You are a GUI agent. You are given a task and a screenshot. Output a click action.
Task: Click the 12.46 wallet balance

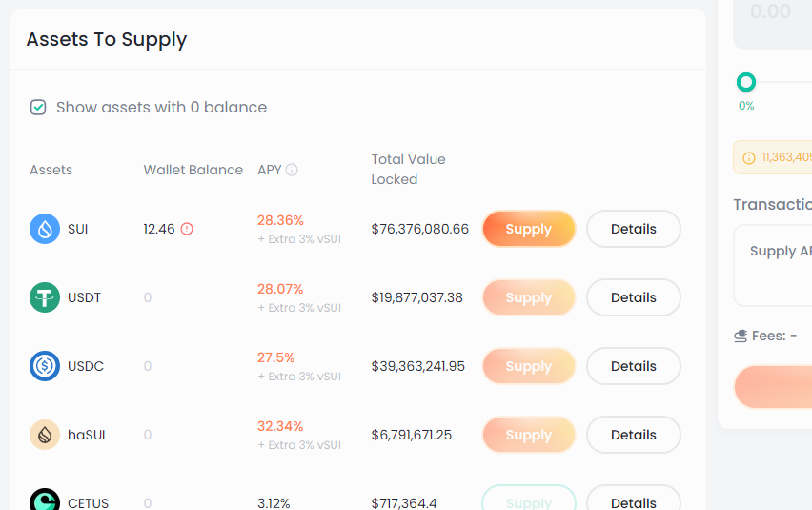159,229
